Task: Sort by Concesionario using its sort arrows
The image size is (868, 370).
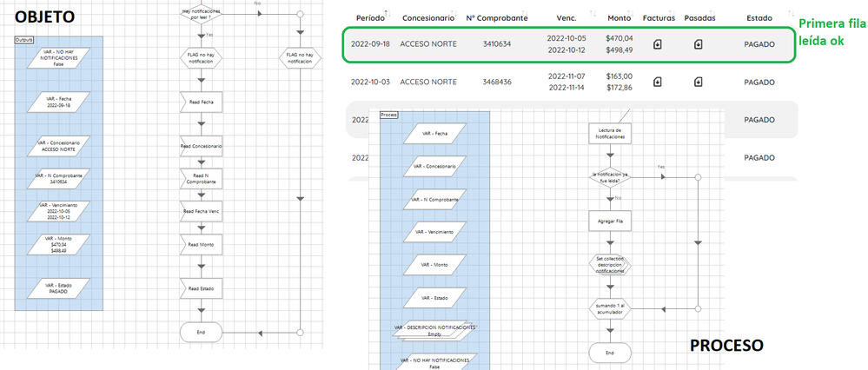Action: click(454, 13)
